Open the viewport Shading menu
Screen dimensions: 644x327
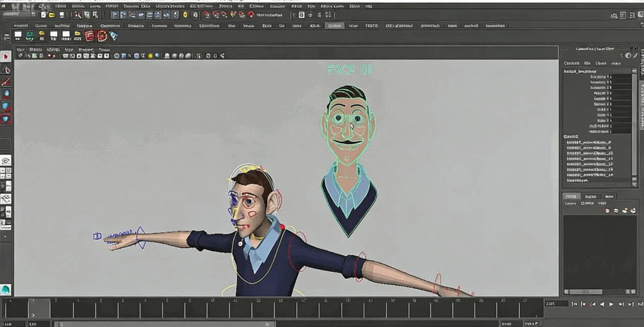(x=36, y=49)
